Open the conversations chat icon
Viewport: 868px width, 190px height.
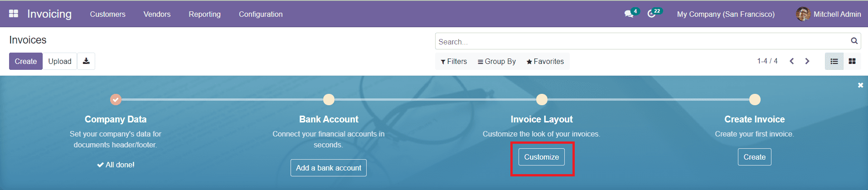coord(629,14)
